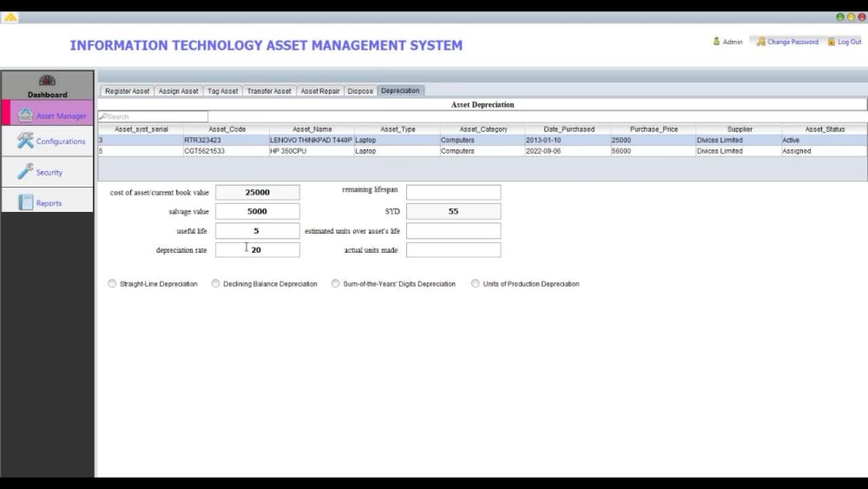This screenshot has width=868, height=489.
Task: Open the Dashboard gauge icon
Action: (47, 81)
